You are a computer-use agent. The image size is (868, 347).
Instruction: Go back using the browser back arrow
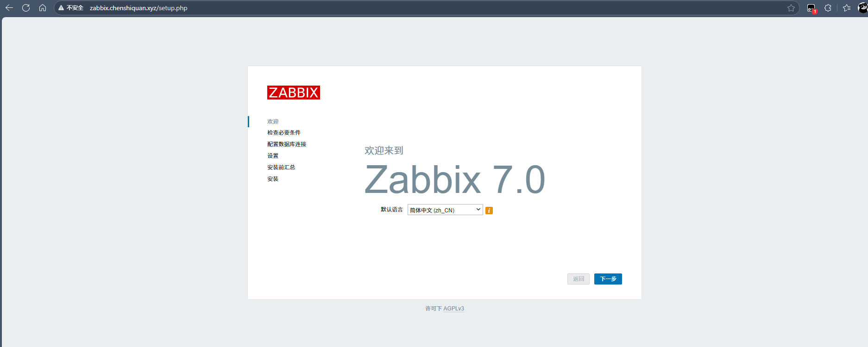(9, 8)
